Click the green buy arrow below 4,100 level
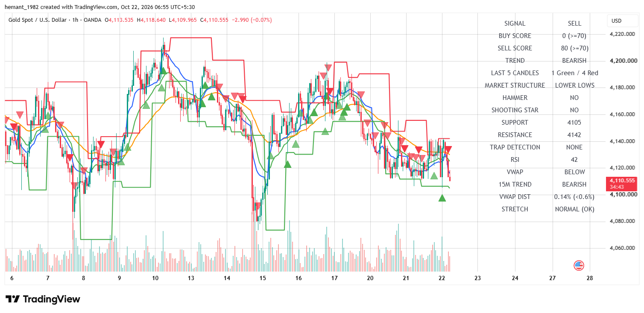This screenshot has height=313, width=644. click(442, 198)
